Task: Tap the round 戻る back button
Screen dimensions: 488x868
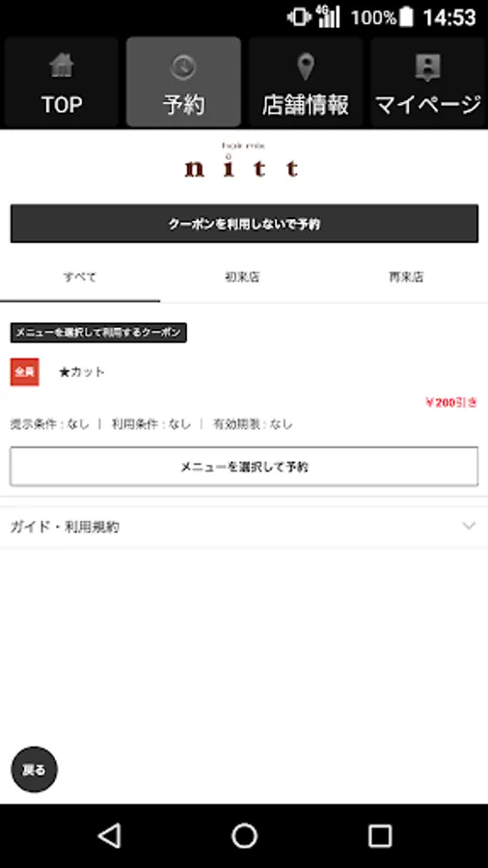Action: [x=35, y=770]
